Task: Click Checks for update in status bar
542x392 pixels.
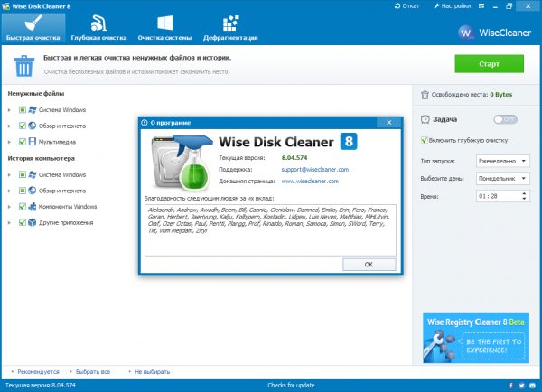Action: tap(291, 385)
